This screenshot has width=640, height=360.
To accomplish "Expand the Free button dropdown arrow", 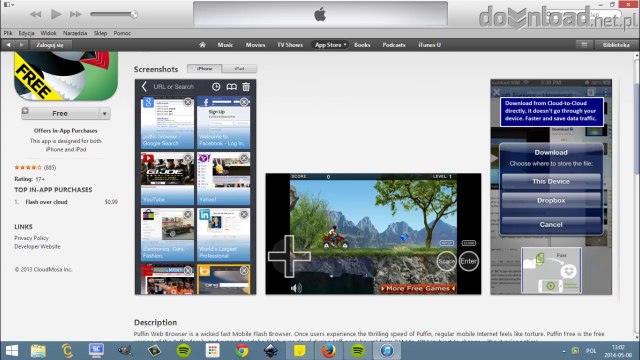I will [104, 113].
